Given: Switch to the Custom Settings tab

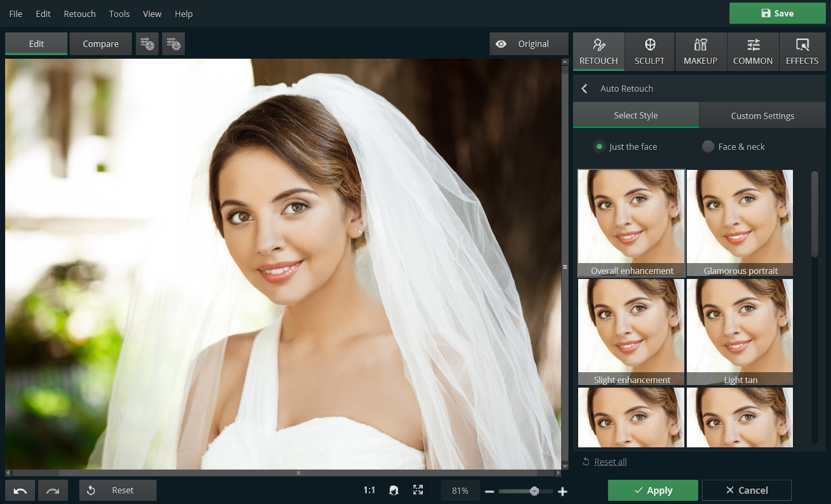Looking at the screenshot, I should pos(762,115).
